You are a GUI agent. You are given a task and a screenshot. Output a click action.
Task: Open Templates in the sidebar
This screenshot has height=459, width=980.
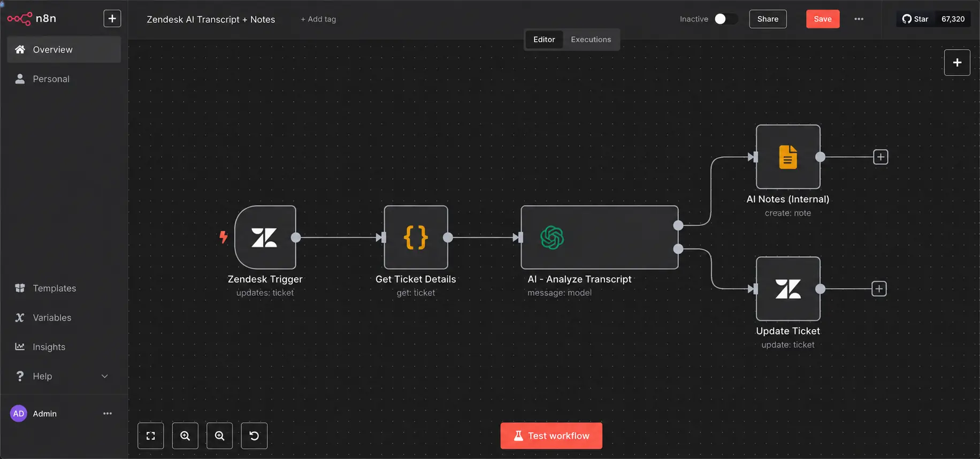tap(64, 288)
